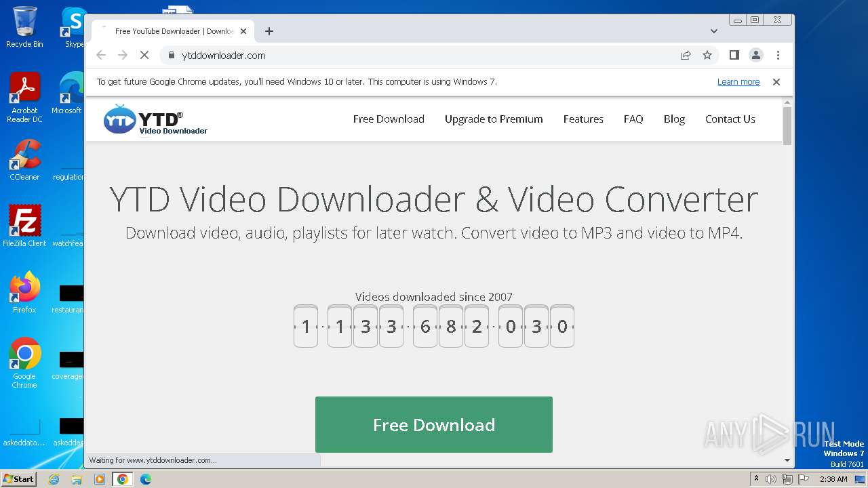Open network status in system tray
The width and height of the screenshot is (868, 488).
point(787,479)
